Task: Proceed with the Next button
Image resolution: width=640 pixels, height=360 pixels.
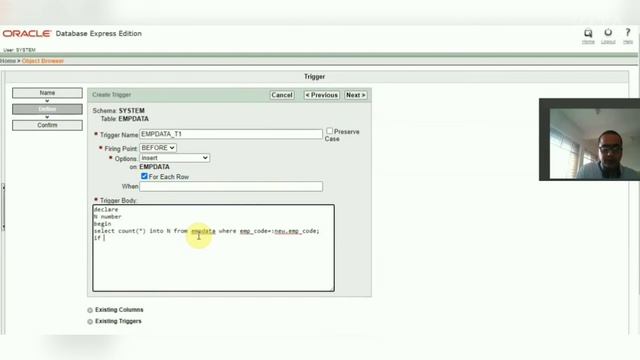Action: coord(356,95)
